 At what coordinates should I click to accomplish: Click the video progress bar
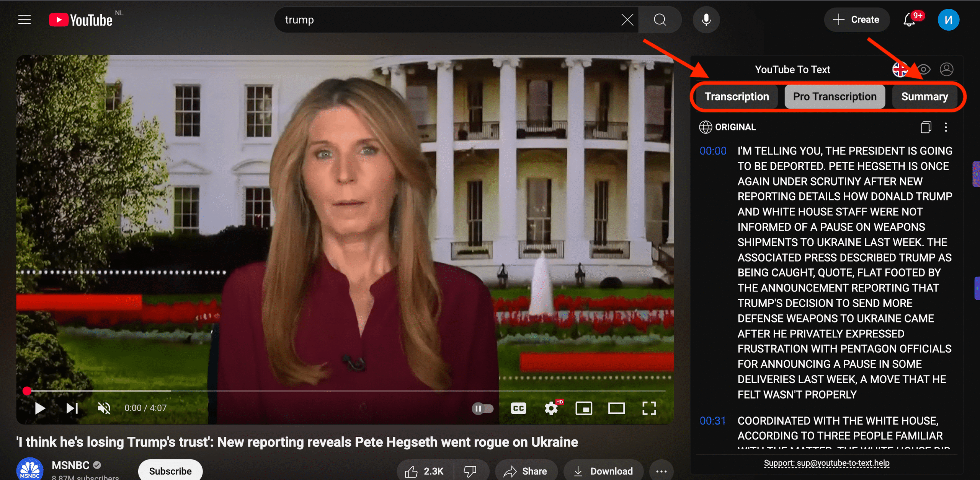tap(345, 391)
